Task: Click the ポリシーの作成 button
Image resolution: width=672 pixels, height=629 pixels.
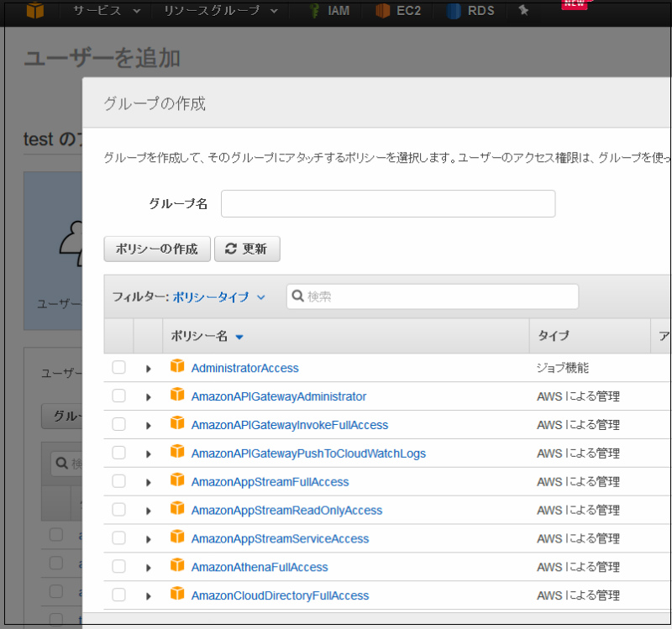Action: click(157, 249)
